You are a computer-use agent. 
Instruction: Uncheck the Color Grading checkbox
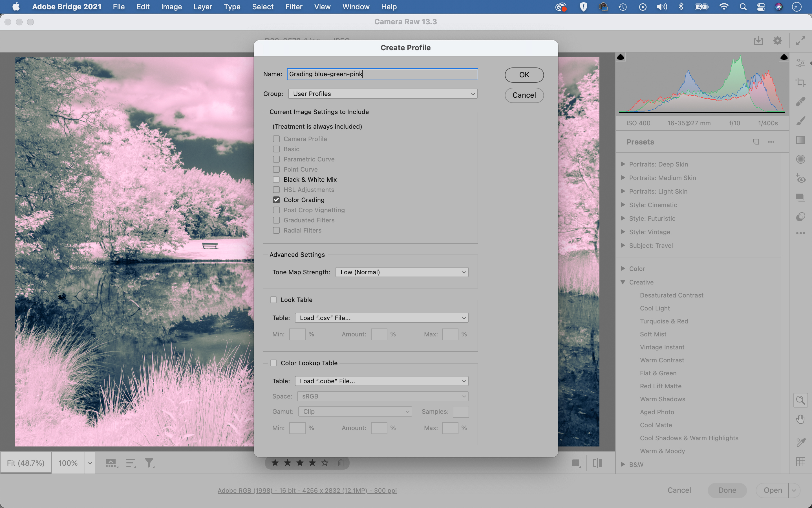tap(276, 200)
